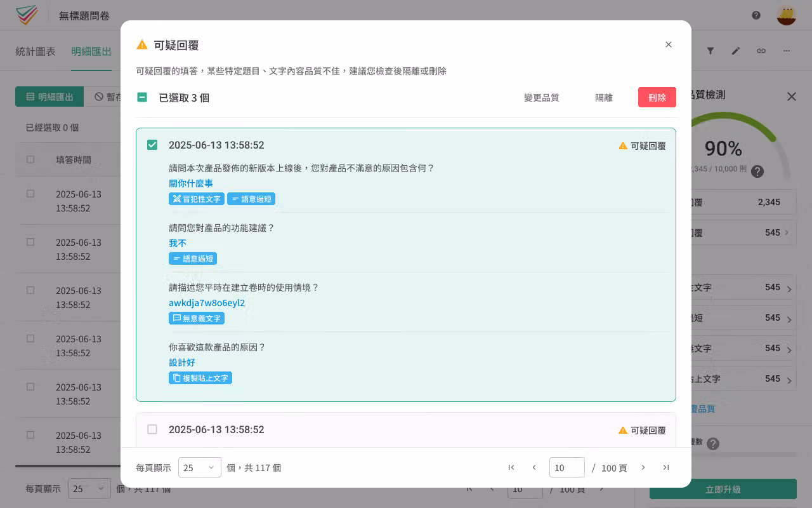Click the 複製貼上文字 tag
812x508 pixels.
[x=200, y=378]
